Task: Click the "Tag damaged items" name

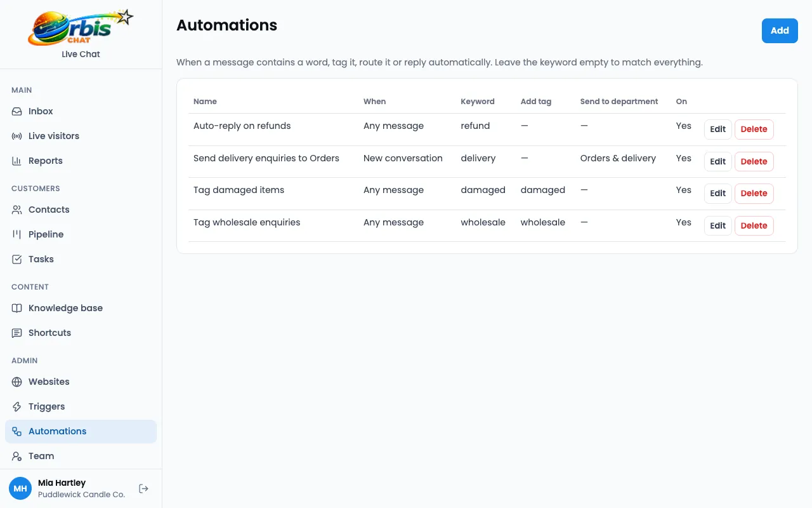Action: pyautogui.click(x=239, y=190)
